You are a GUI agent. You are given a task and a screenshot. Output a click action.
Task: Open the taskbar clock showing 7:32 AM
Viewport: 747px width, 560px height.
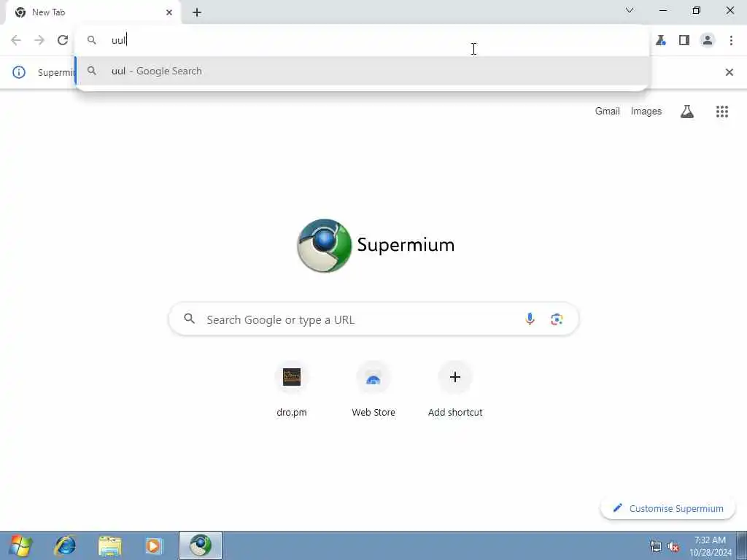point(710,546)
